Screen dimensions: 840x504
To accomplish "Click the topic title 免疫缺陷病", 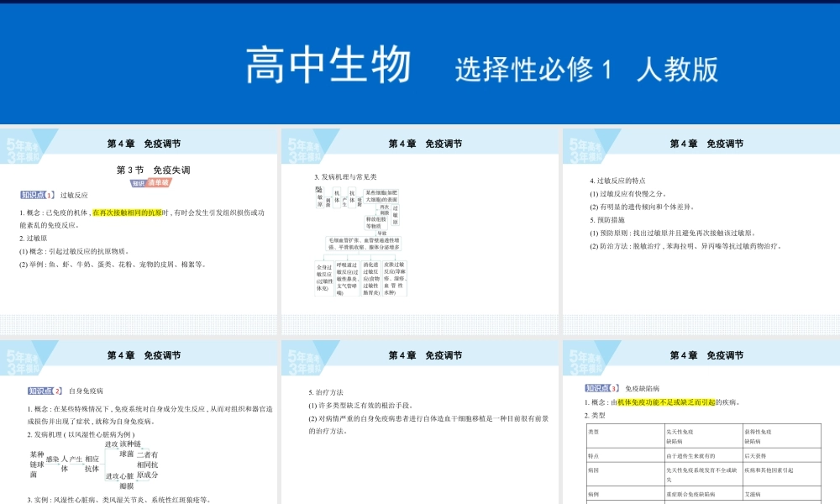I will 643,388.
